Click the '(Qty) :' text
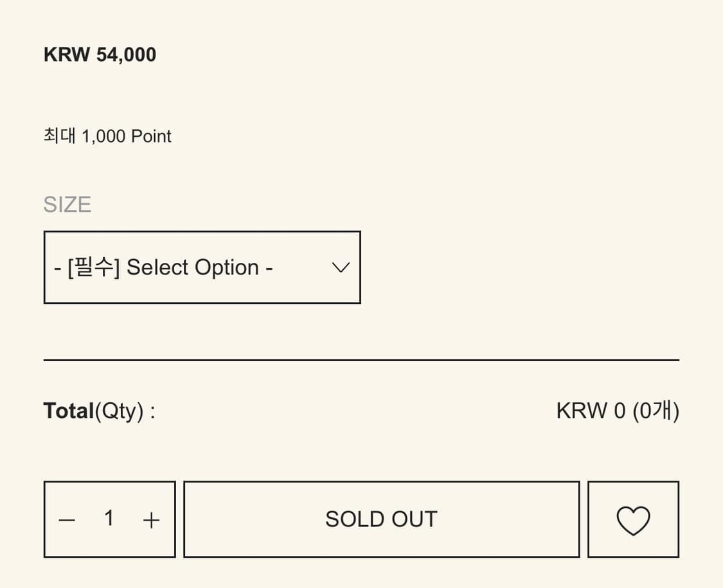 pos(125,411)
